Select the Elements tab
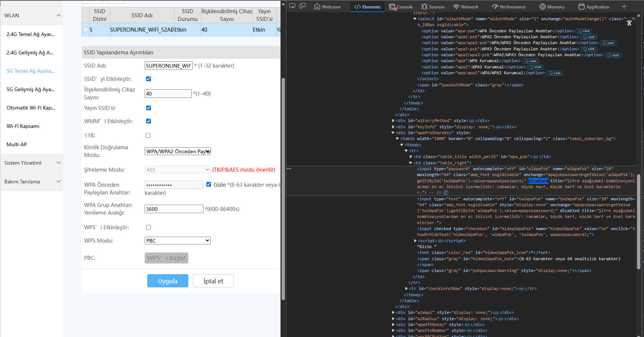This screenshot has height=337, width=644. point(367,7)
